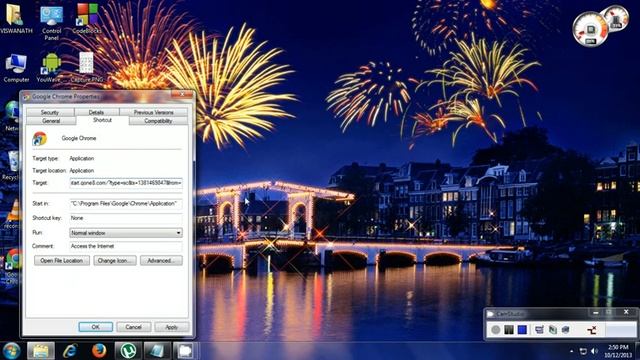Click the blue CamStudio Stop button
640x360 pixels.
click(522, 329)
